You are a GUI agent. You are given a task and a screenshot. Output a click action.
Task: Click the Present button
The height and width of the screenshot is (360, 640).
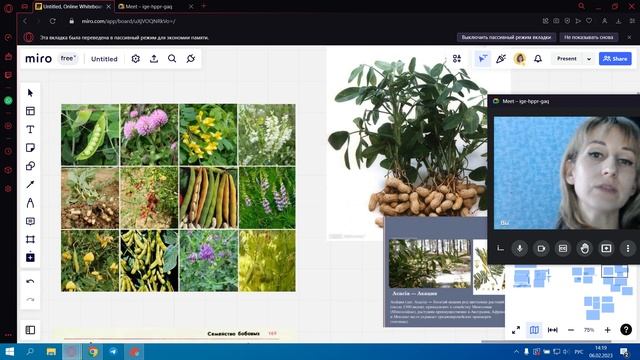pyautogui.click(x=567, y=59)
